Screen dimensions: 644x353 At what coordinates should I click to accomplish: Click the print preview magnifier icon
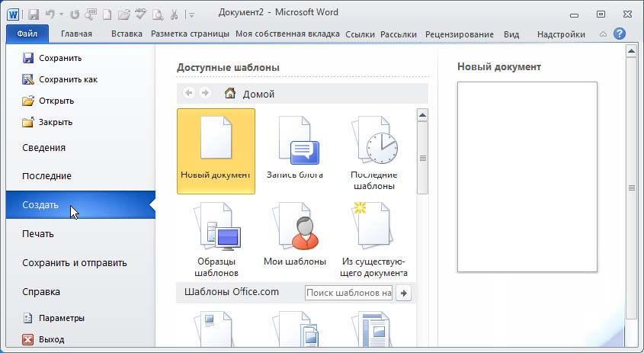coord(158,15)
